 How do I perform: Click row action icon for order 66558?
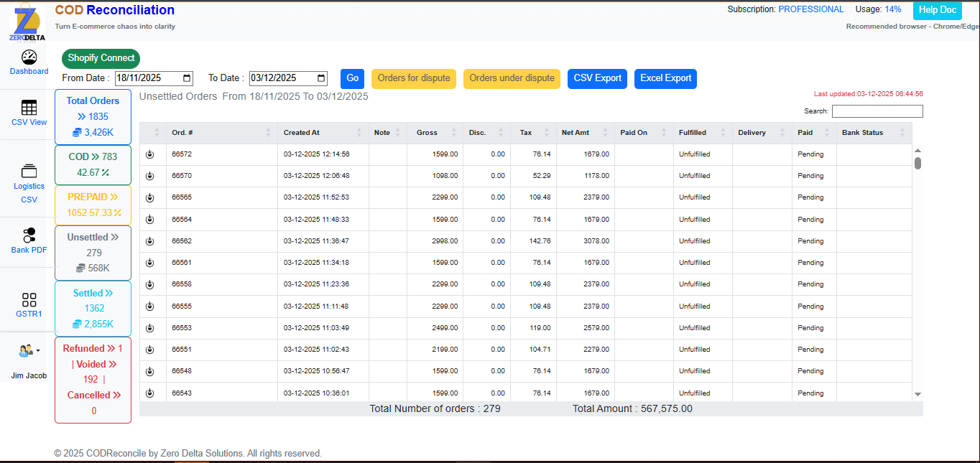(149, 285)
